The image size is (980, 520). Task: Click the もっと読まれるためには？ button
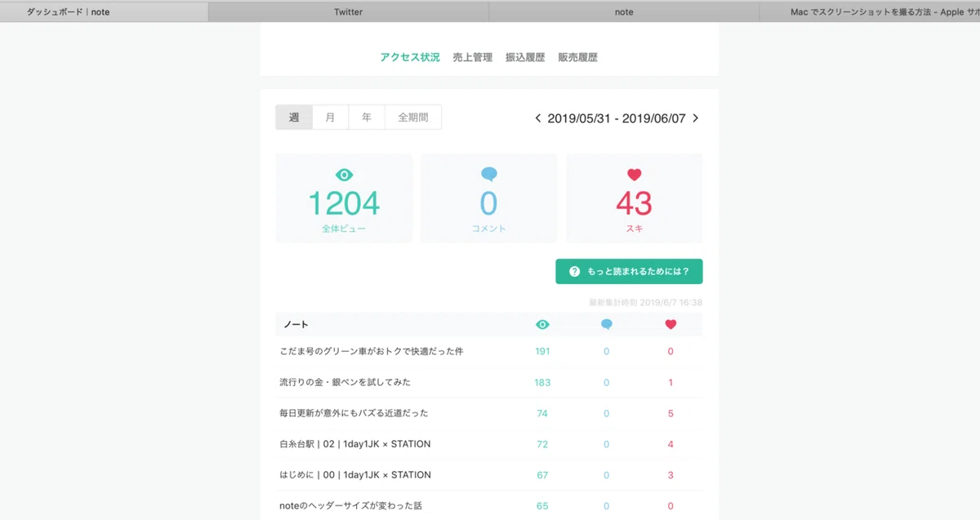pos(629,271)
